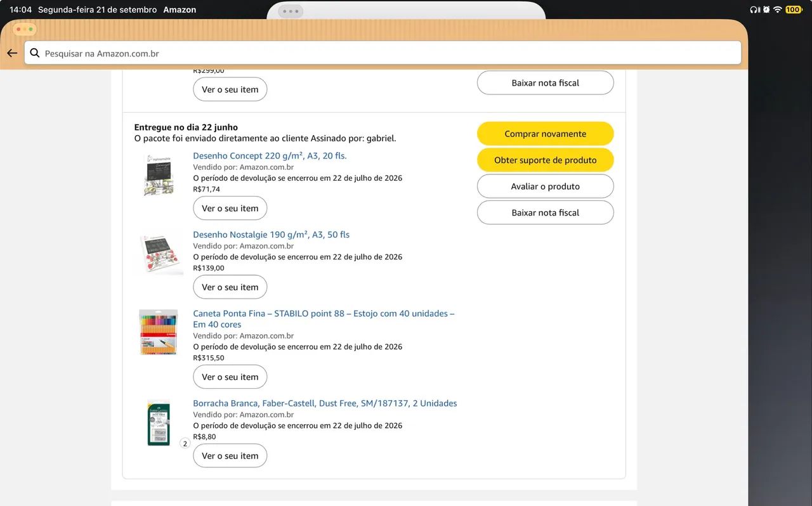Focus the Pesquisar na Amazon.com.br search field
This screenshot has width=812, height=506.
(x=383, y=53)
